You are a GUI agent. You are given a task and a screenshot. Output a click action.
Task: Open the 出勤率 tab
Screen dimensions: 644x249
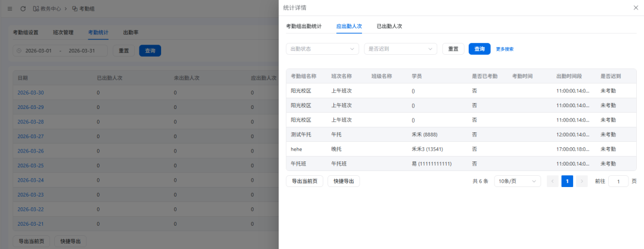[131, 32]
